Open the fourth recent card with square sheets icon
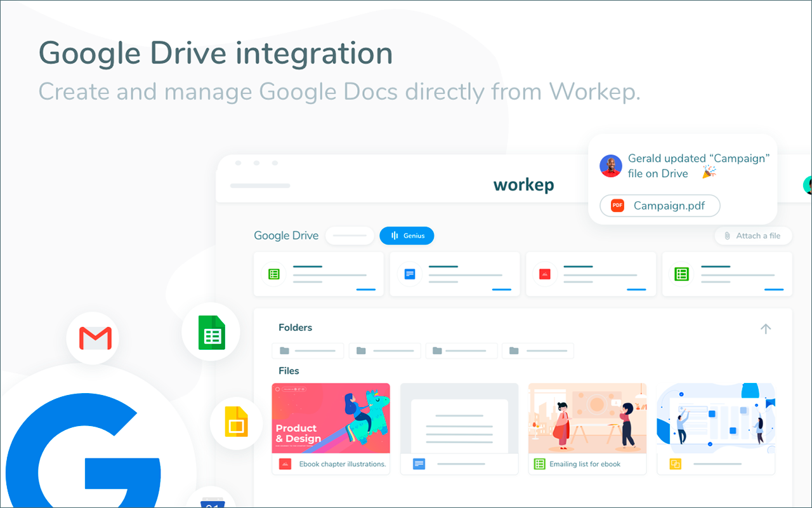812x508 pixels. [x=727, y=274]
